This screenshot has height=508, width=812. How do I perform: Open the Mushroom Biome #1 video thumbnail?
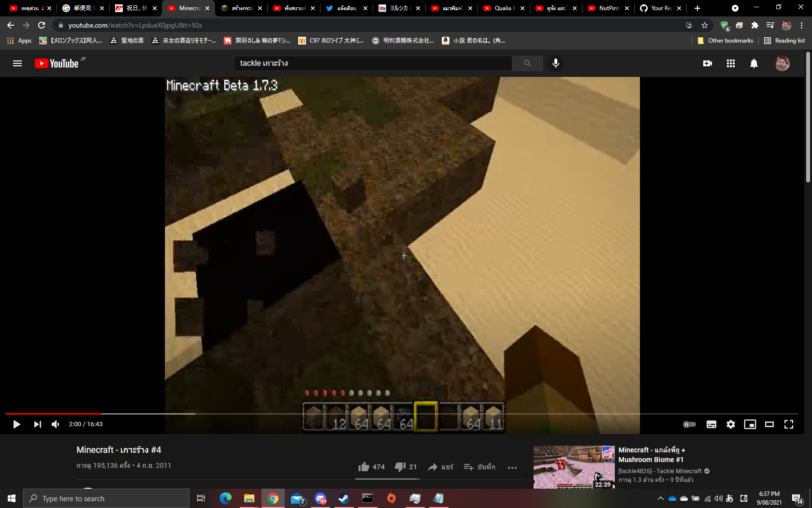tap(574, 467)
